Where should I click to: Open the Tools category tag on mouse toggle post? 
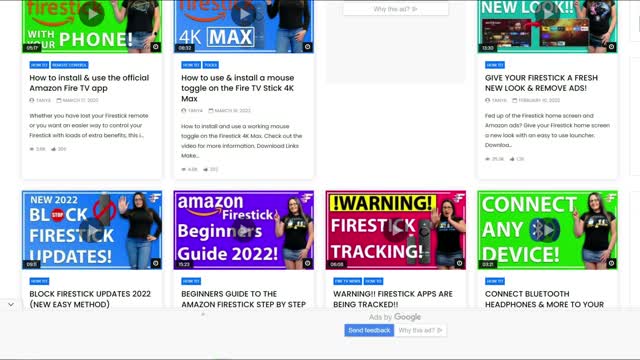pyautogui.click(x=211, y=65)
